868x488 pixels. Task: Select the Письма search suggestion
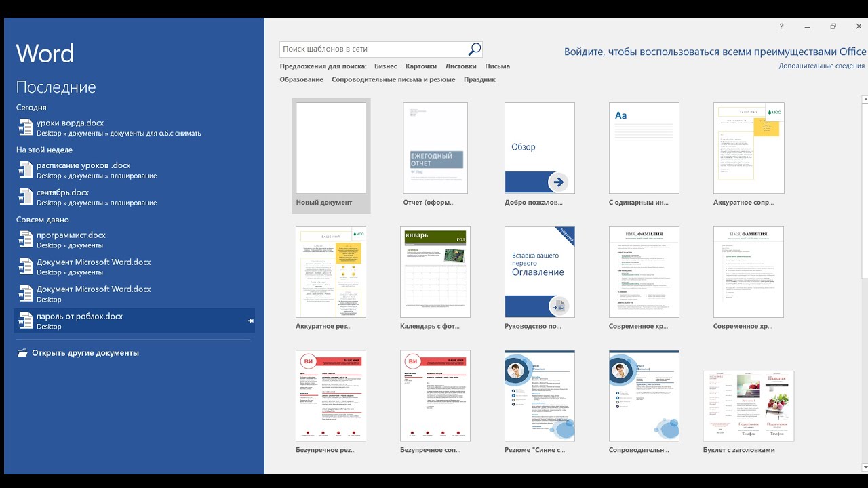coord(497,66)
